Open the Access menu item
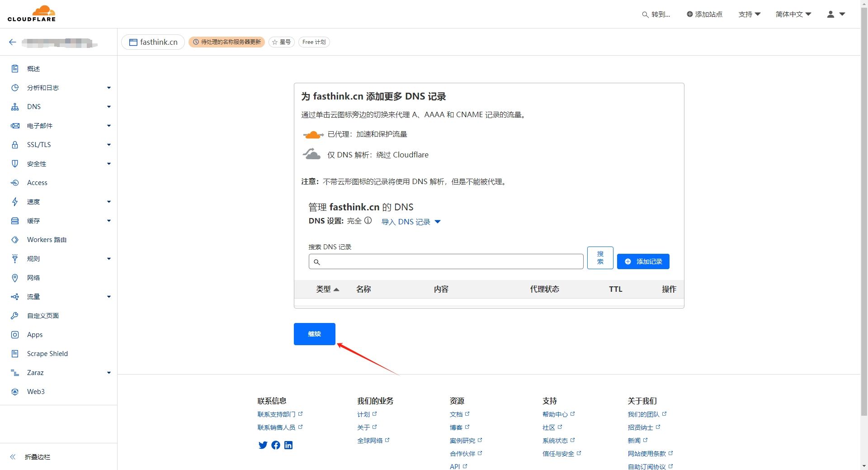Image resolution: width=868 pixels, height=470 pixels. tap(37, 183)
